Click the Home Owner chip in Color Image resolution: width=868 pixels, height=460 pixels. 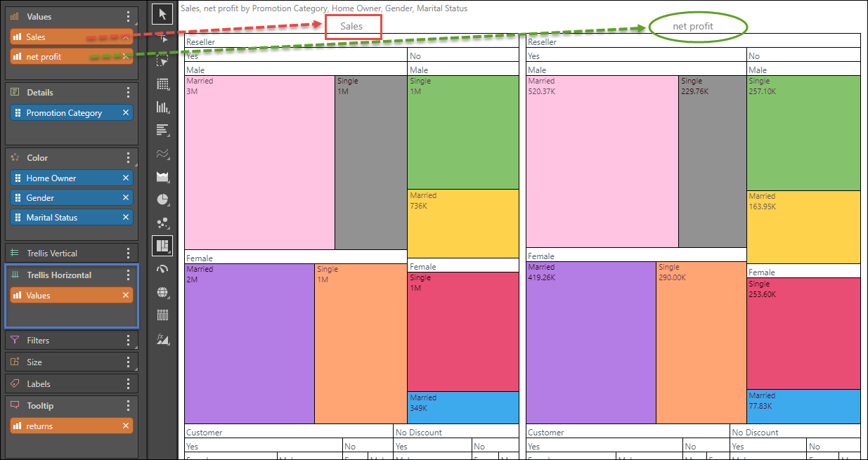[x=72, y=178]
